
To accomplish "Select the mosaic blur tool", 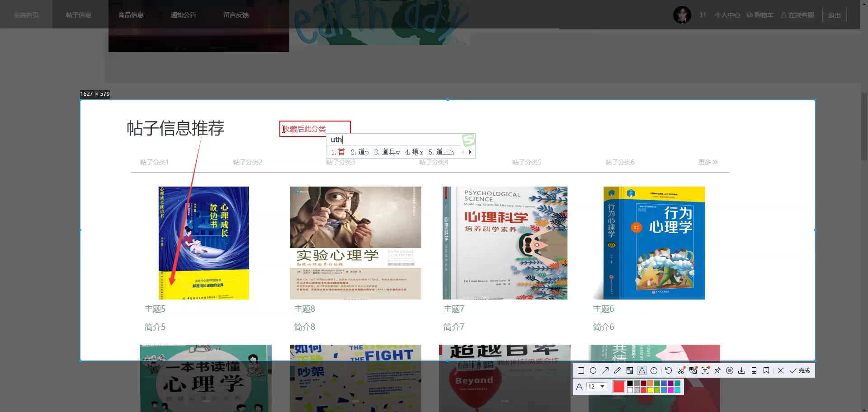I will coord(630,370).
